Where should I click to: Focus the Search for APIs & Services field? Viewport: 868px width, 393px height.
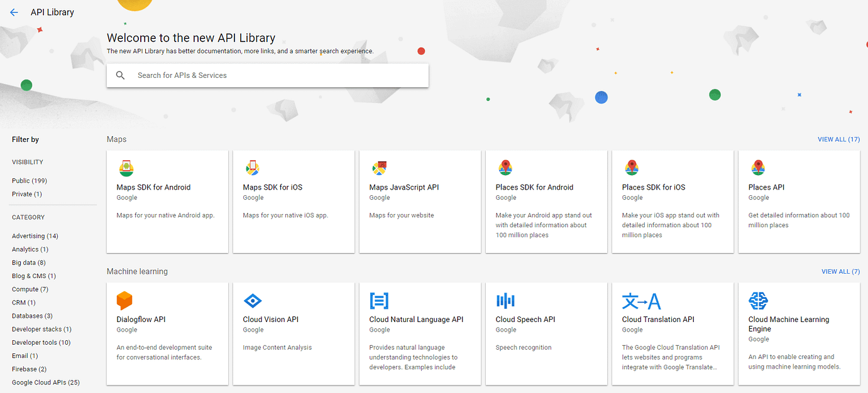(277, 75)
